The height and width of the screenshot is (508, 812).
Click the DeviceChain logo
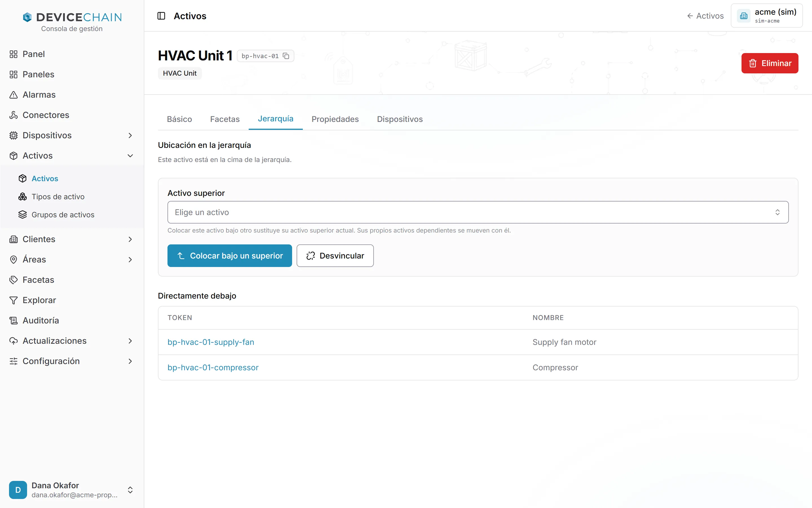72,17
